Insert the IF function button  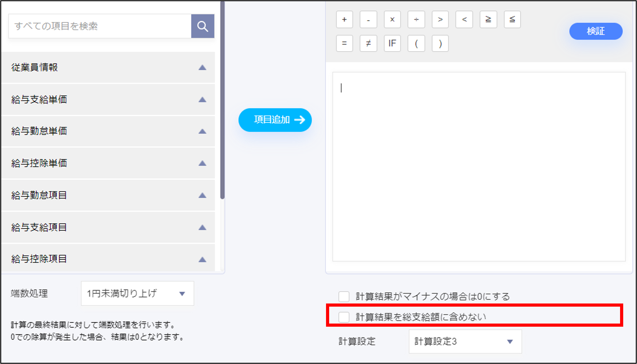click(392, 43)
